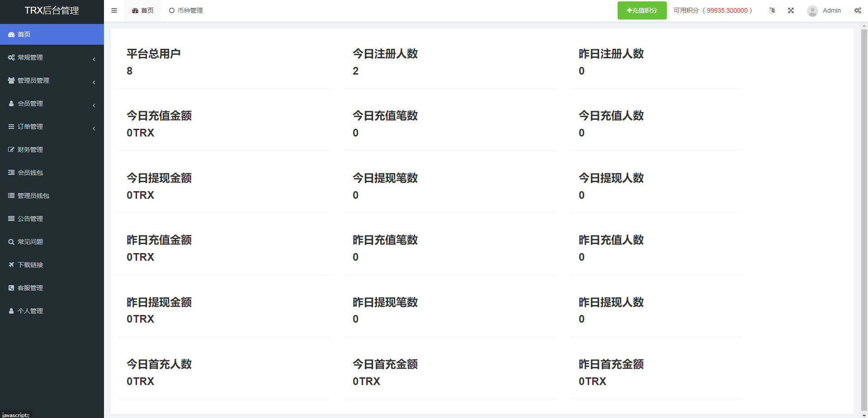Expand the 会员管理 submenu arrow
The image size is (868, 418).
click(x=94, y=105)
